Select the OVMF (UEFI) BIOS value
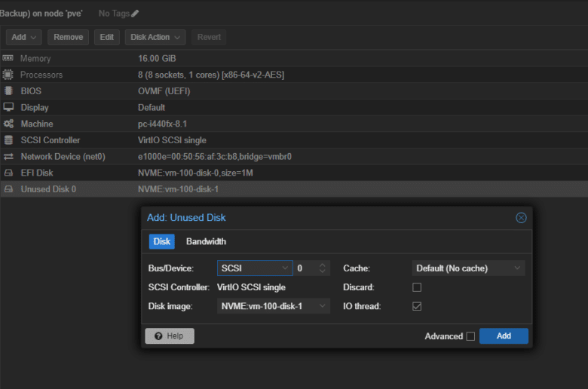Viewport: 588px width, 389px height. (164, 91)
